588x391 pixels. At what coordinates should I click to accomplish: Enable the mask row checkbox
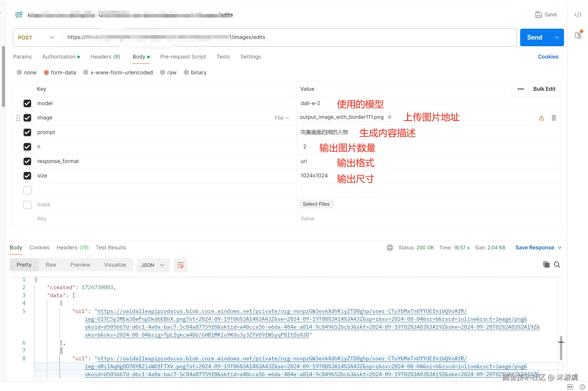tap(27, 205)
